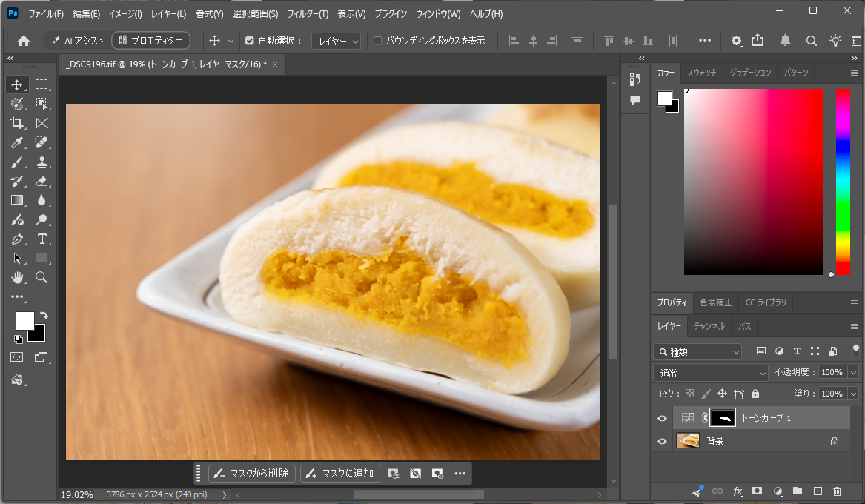The width and height of the screenshot is (865, 504).
Task: Switch to the チャンネル tab
Action: coord(709,326)
